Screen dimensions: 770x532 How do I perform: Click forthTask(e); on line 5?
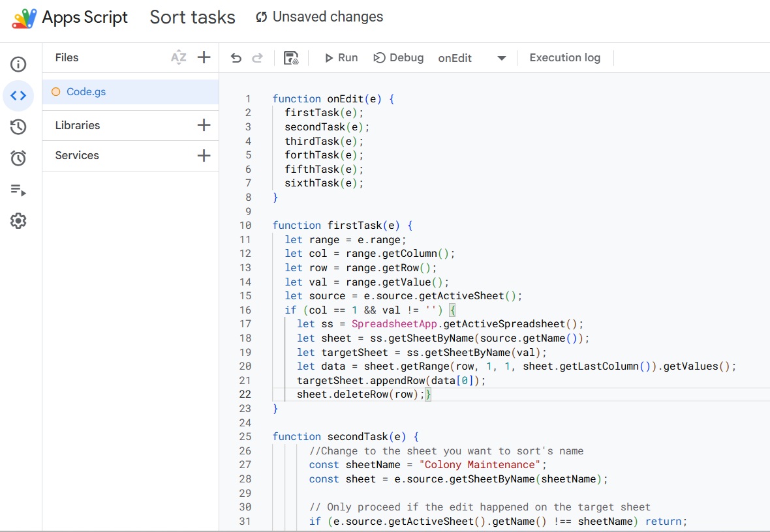324,155
